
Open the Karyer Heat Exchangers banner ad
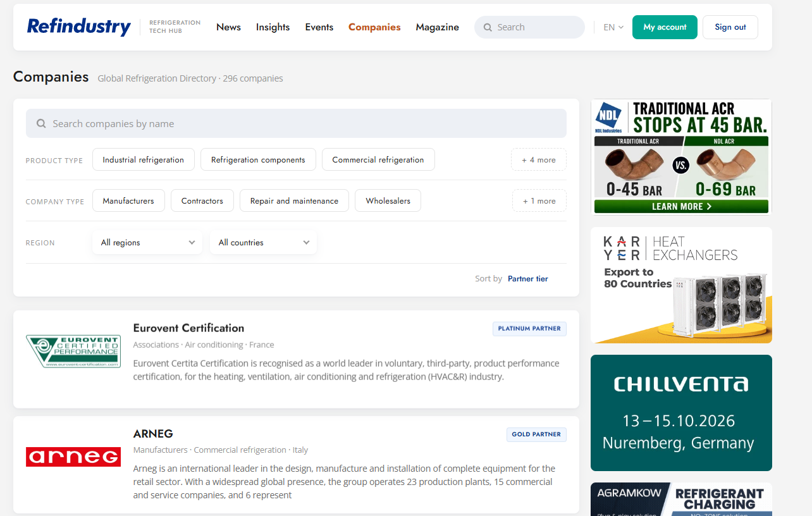pyautogui.click(x=681, y=285)
